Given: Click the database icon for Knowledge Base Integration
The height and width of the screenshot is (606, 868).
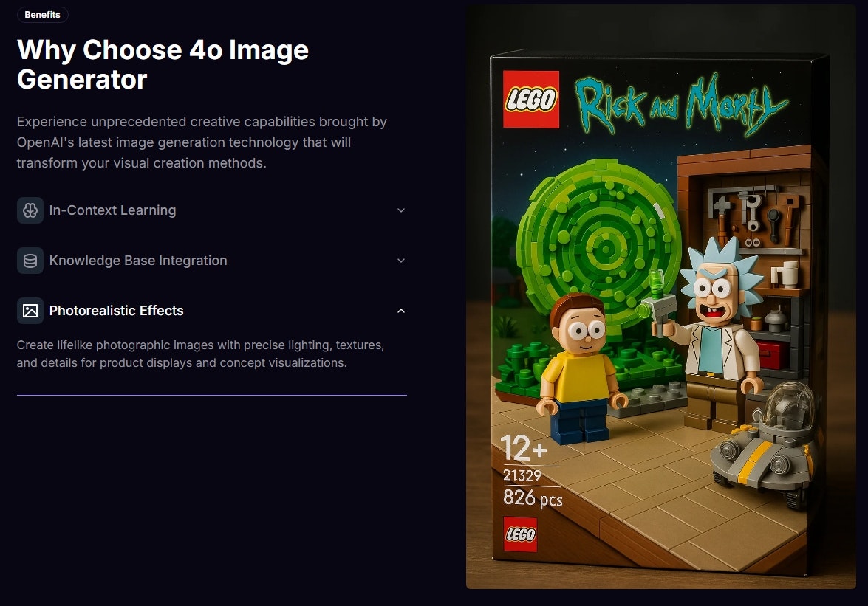Looking at the screenshot, I should 30,261.
